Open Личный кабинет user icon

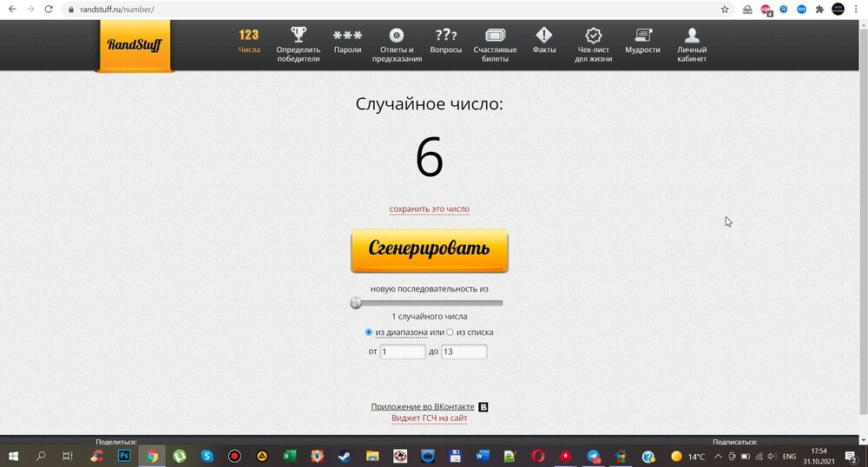(692, 36)
